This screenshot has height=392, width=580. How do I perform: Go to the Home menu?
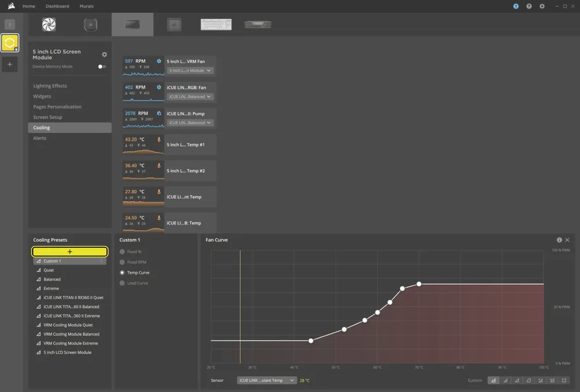[29, 6]
